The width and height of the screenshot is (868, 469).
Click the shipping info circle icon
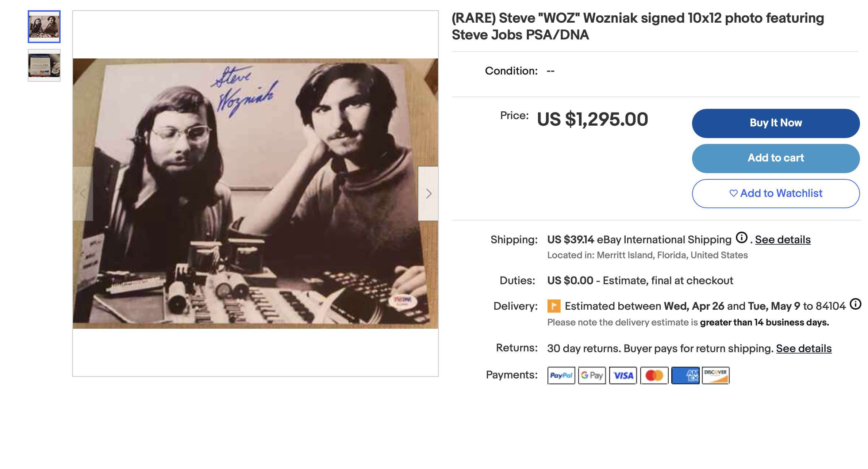pos(741,238)
